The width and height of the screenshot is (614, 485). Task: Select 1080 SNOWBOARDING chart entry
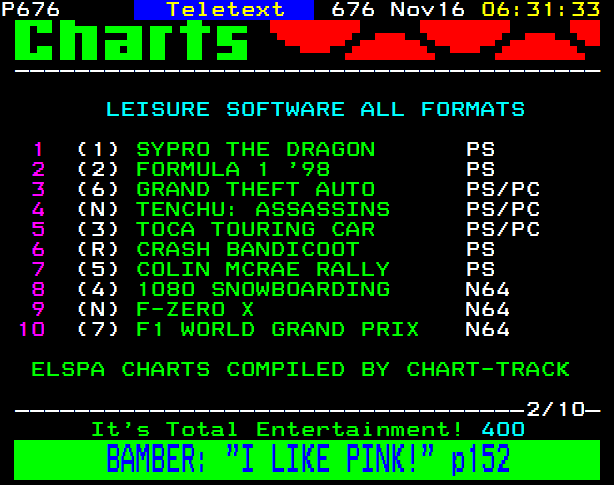point(263,289)
